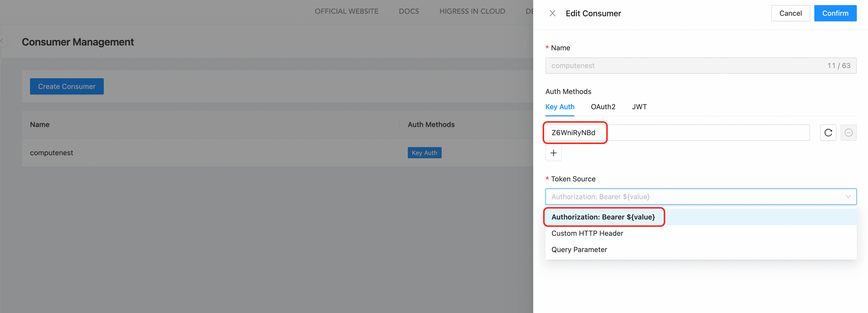The width and height of the screenshot is (868, 313).
Task: Open HIGRESS IN CLOUD link
Action: pos(472,11)
